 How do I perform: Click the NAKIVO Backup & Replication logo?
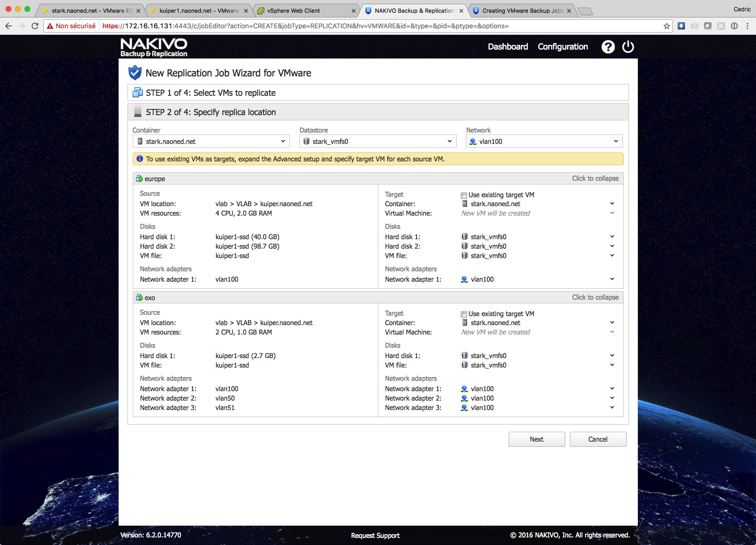point(154,48)
